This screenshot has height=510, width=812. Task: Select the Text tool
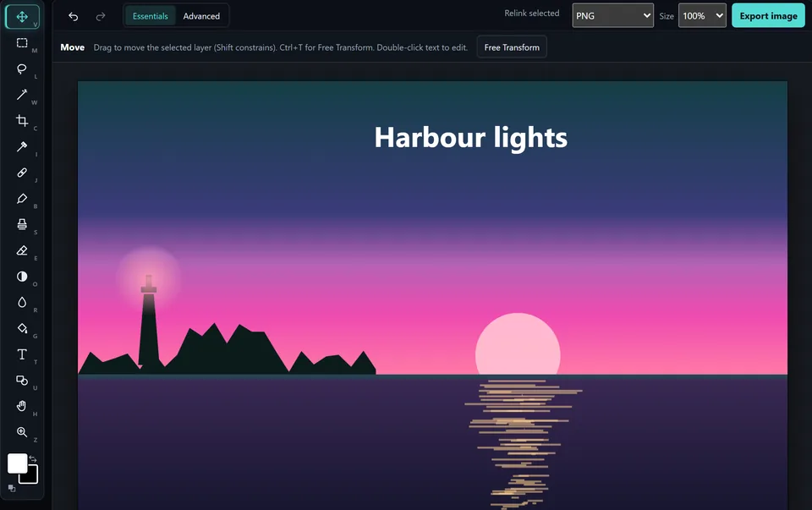tap(22, 354)
